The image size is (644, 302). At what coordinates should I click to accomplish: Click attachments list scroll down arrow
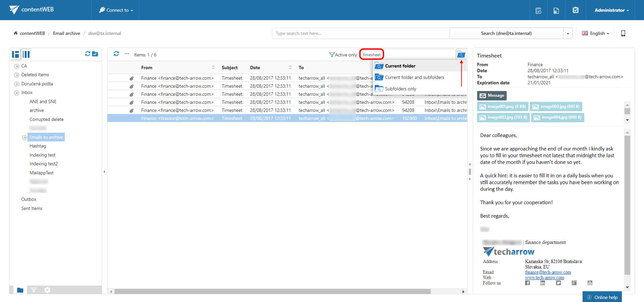pyautogui.click(x=627, y=120)
